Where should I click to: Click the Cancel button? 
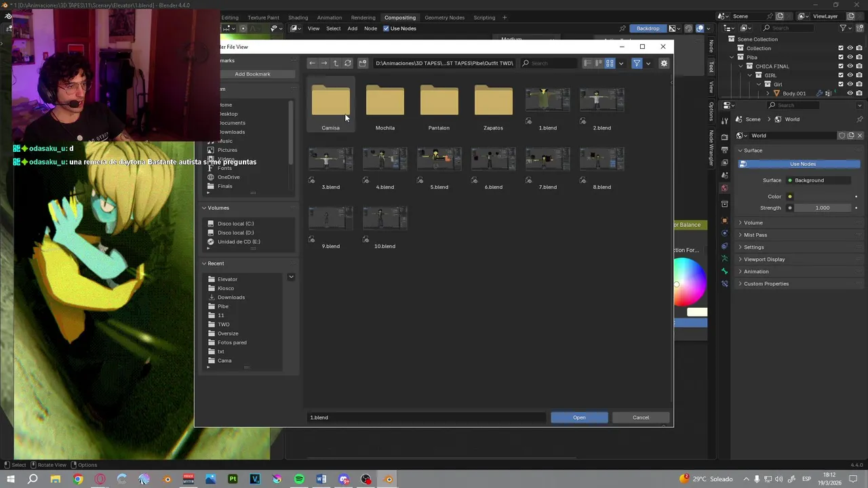point(641,418)
